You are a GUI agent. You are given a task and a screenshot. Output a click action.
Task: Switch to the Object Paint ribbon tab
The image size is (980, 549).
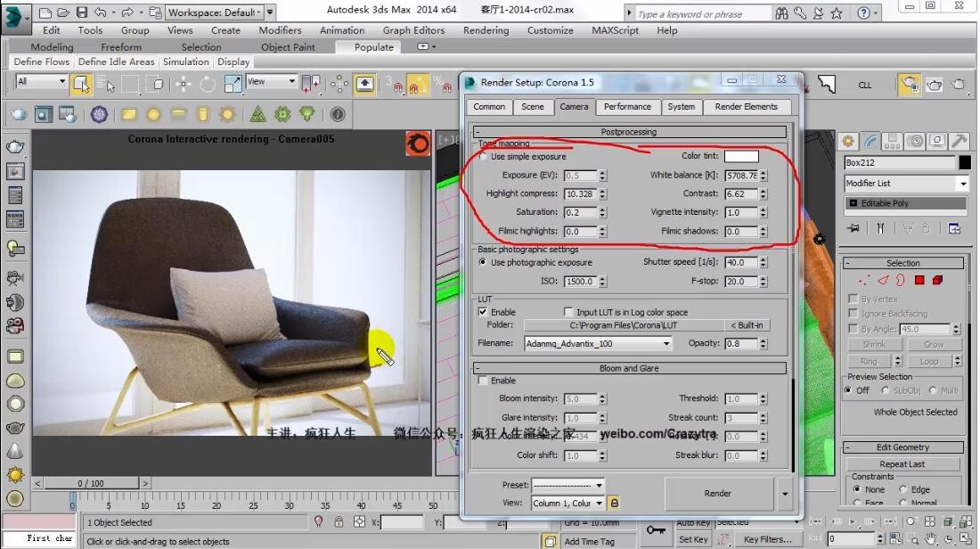coord(288,47)
